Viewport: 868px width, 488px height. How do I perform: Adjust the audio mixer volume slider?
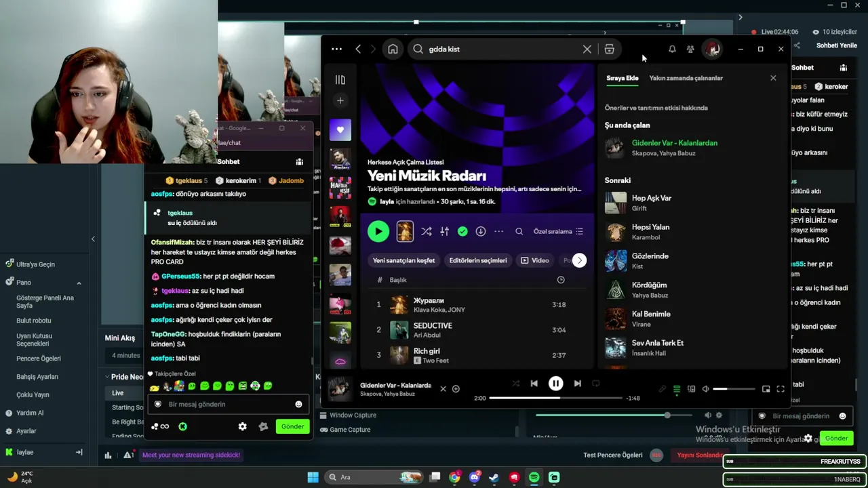click(614, 415)
